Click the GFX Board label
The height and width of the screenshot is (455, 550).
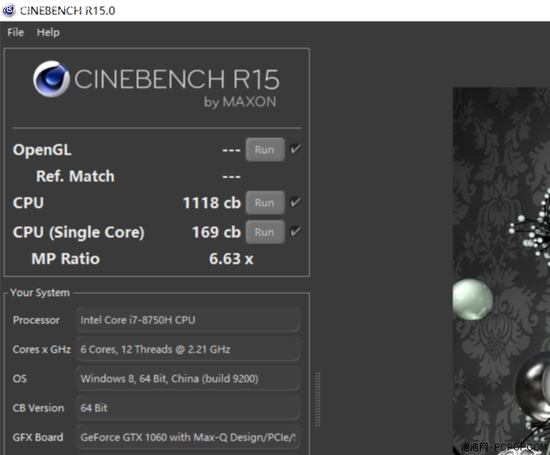point(38,437)
